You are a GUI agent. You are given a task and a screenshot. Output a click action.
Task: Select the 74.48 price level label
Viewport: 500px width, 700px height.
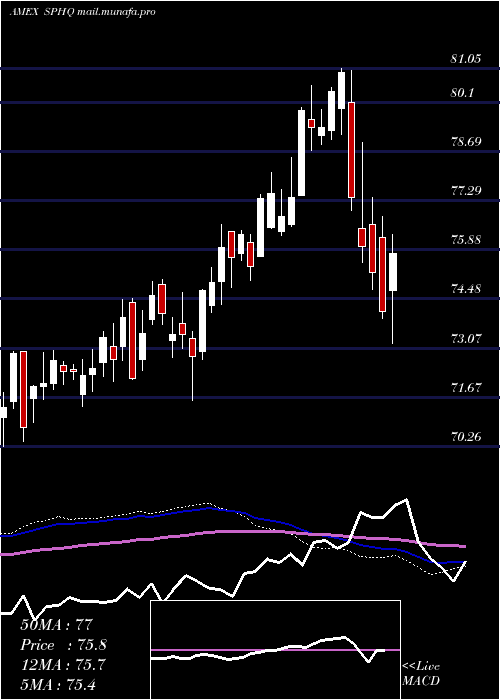coord(466,289)
